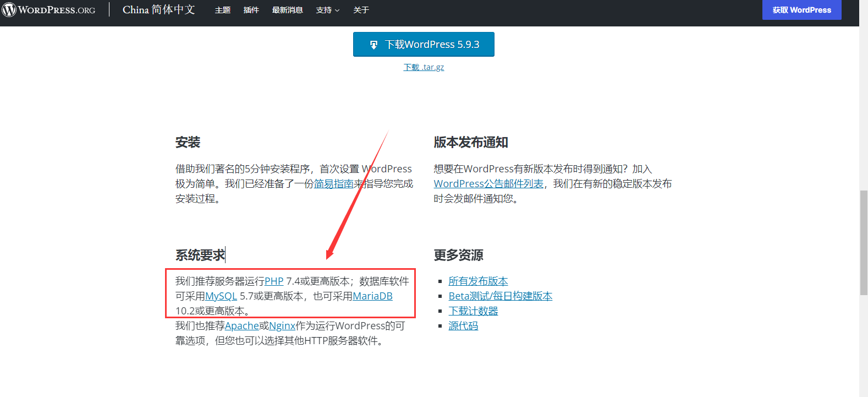Viewport: 868px width, 397px height.
Task: Open the 简易指南 link
Action: pyautogui.click(x=333, y=184)
